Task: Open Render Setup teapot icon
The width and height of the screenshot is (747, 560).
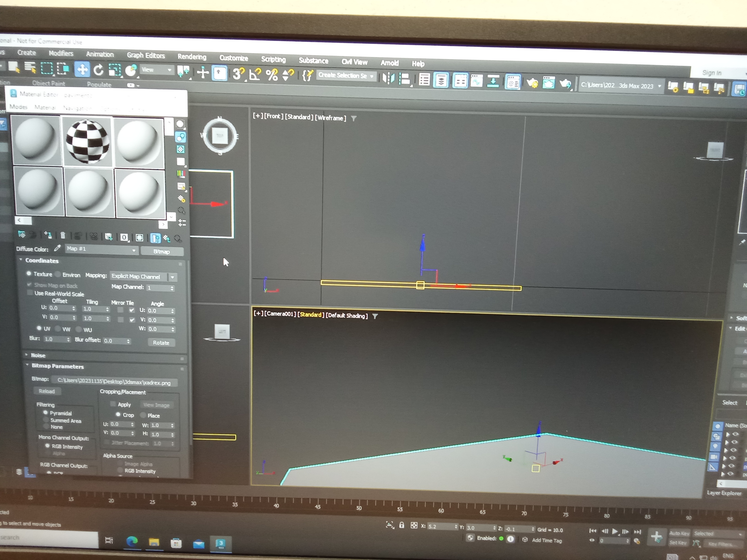Action: coord(533,83)
